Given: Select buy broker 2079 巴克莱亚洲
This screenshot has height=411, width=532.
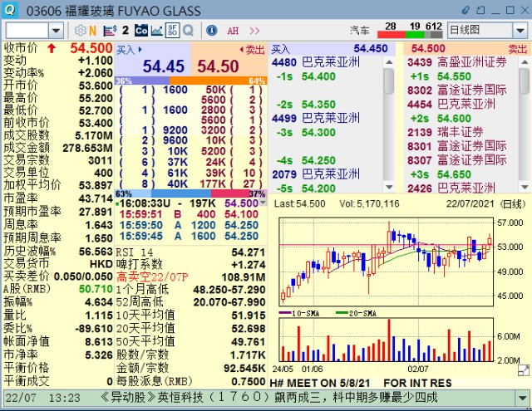Looking at the screenshot, I should 316,174.
